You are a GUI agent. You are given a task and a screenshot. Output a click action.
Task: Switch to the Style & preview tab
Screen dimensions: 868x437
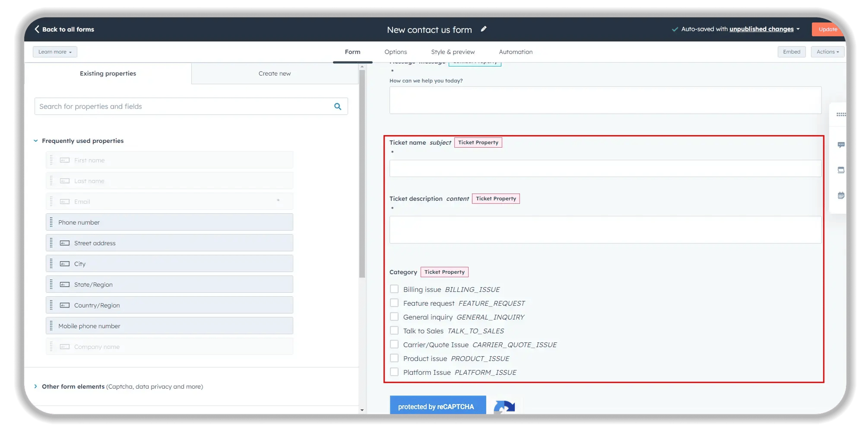[x=453, y=52]
